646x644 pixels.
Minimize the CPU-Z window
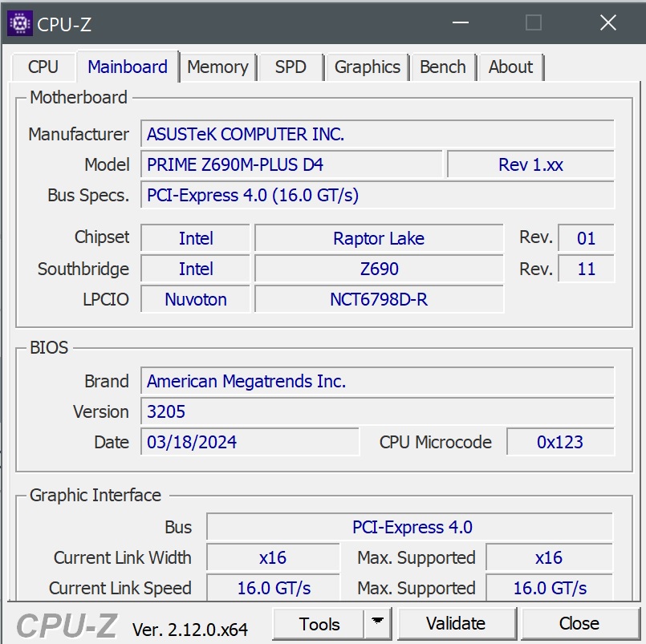[x=460, y=23]
